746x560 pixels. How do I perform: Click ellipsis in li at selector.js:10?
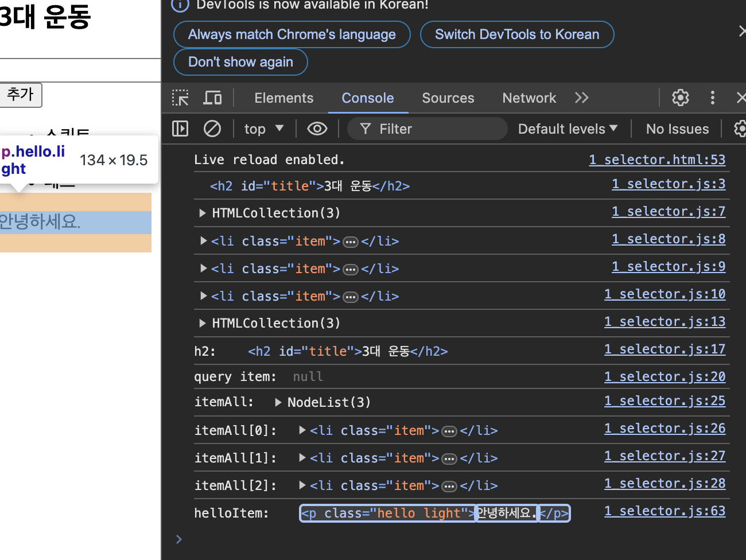(x=351, y=297)
